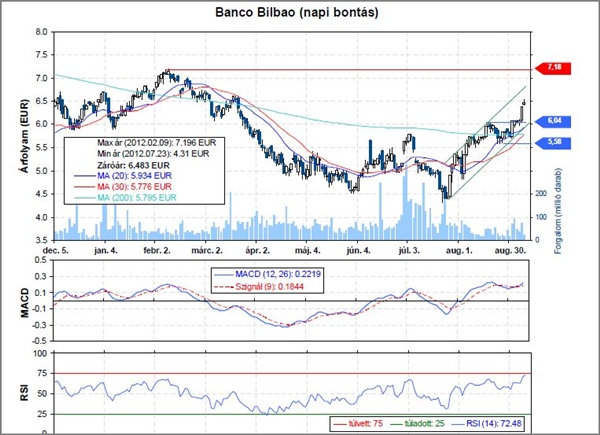Select the "Min ár (2012.07.23): 4.31 EUR" text
This screenshot has height=435, width=600.
coord(153,154)
